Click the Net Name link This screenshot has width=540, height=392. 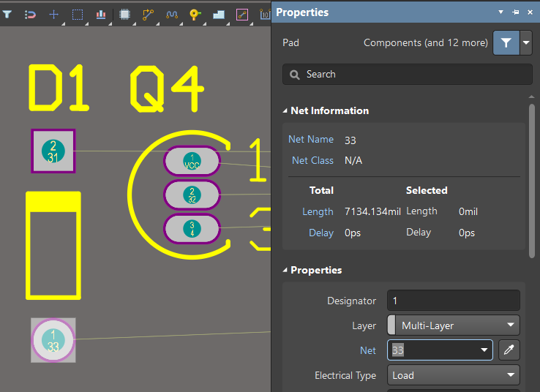pyautogui.click(x=311, y=139)
